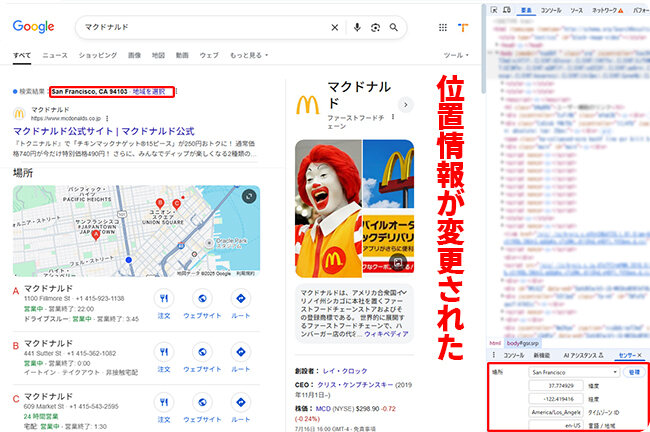Open ウェブサイト for 1100 Fillmore St
The width and height of the screenshot is (650, 432).
pyautogui.click(x=202, y=298)
